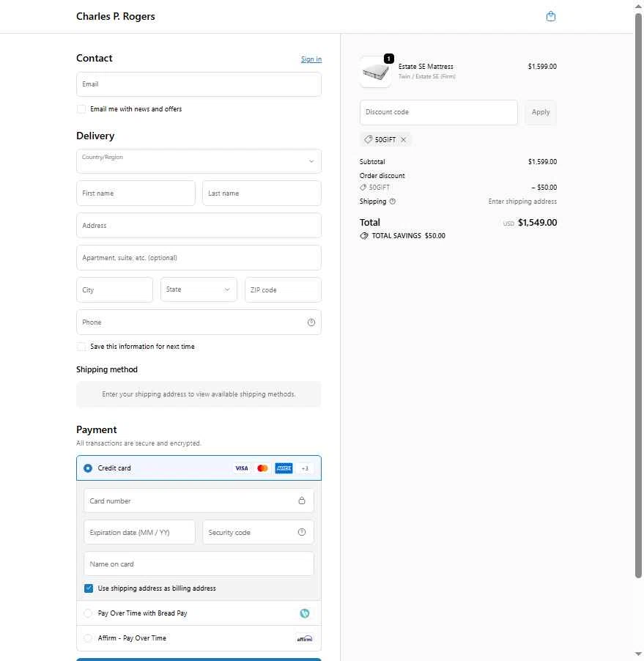The height and width of the screenshot is (661, 644).
Task: Click the Apply discount button
Action: 541,112
